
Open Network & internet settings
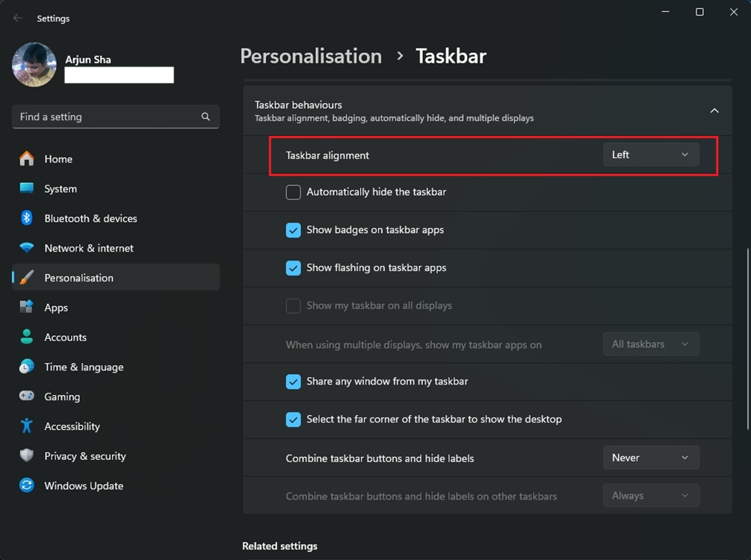[27, 248]
